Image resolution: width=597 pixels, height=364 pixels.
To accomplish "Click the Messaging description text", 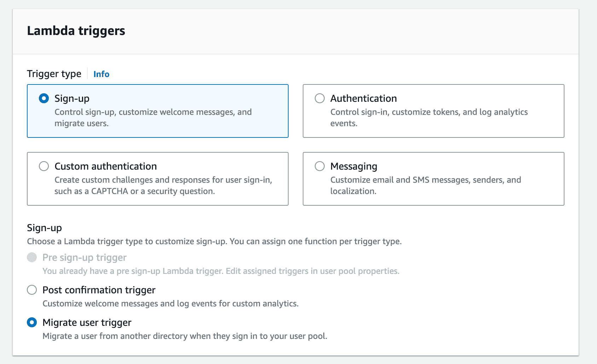I will [x=425, y=186].
